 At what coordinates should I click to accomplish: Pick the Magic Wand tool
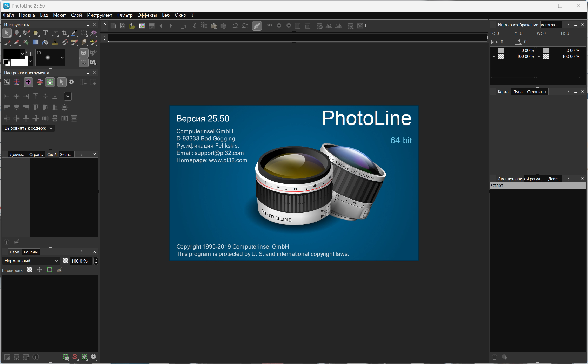(x=93, y=33)
